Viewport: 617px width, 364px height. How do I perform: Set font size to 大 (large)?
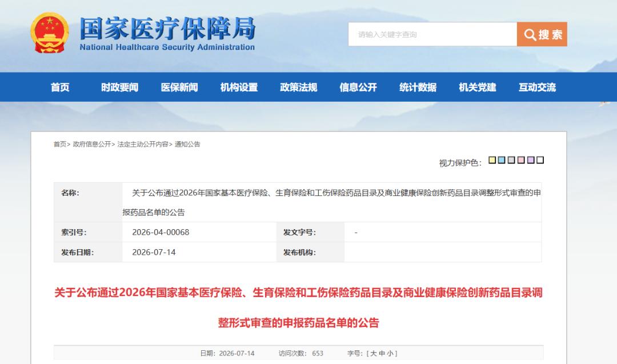pyautogui.click(x=374, y=353)
